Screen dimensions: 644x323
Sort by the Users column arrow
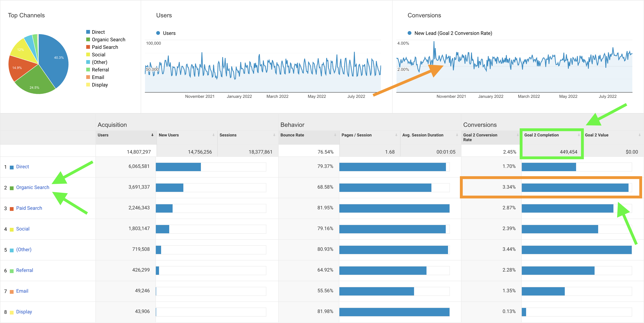click(x=152, y=135)
